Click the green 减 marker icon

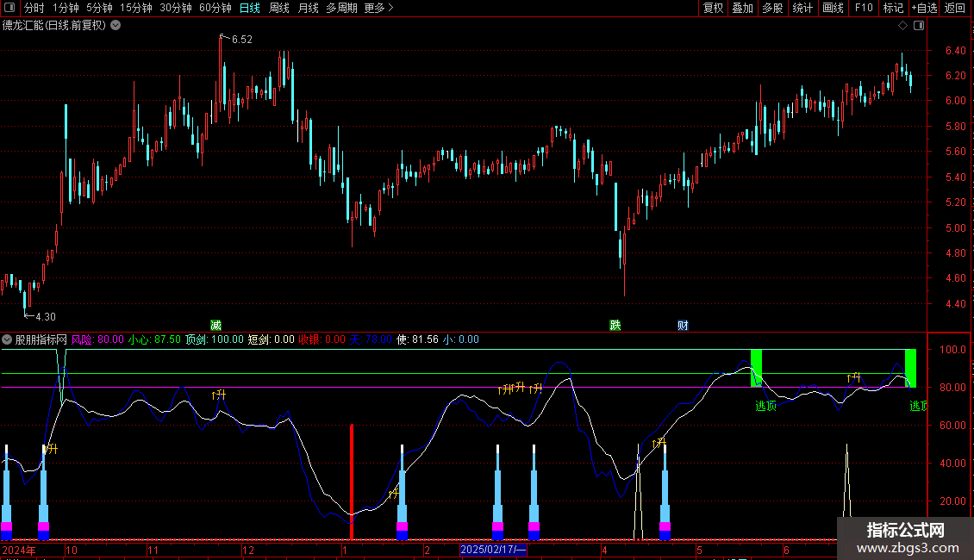coord(215,326)
